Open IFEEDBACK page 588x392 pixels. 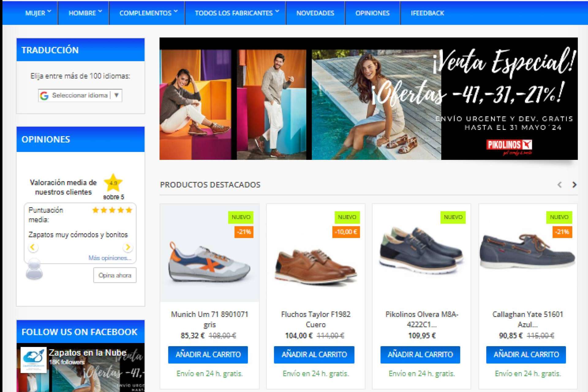click(x=427, y=13)
